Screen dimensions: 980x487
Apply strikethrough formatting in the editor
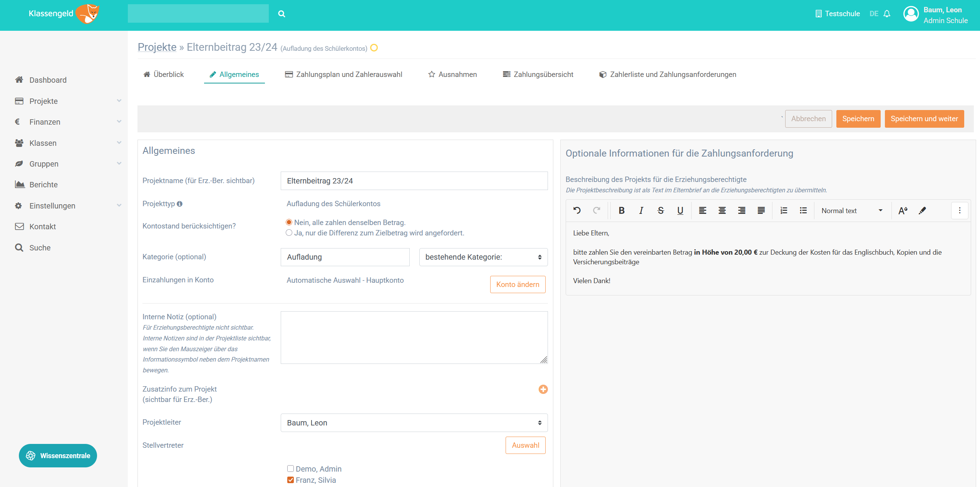coord(661,210)
